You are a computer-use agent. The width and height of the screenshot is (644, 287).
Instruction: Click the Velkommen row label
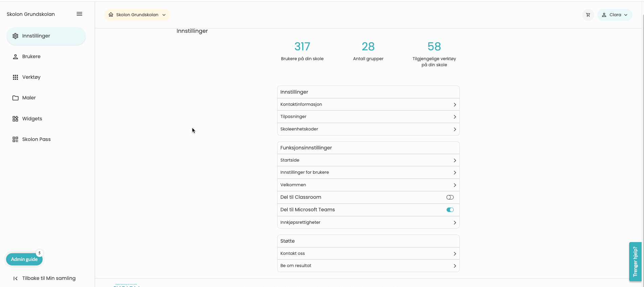(293, 185)
